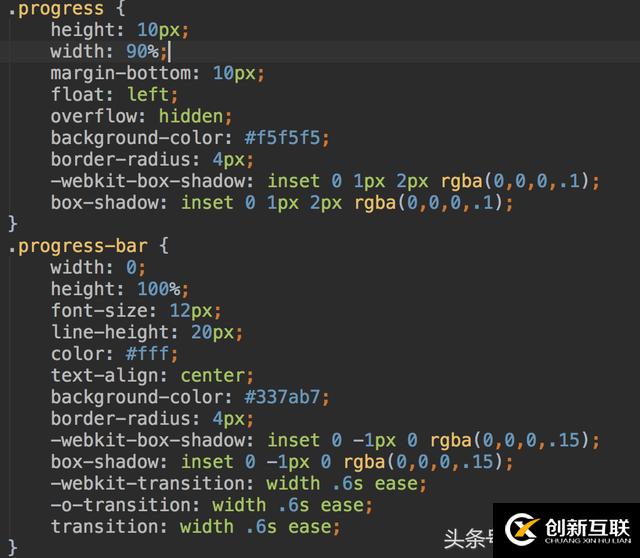Click the closing brace of the .progress-bar block

coord(13,547)
